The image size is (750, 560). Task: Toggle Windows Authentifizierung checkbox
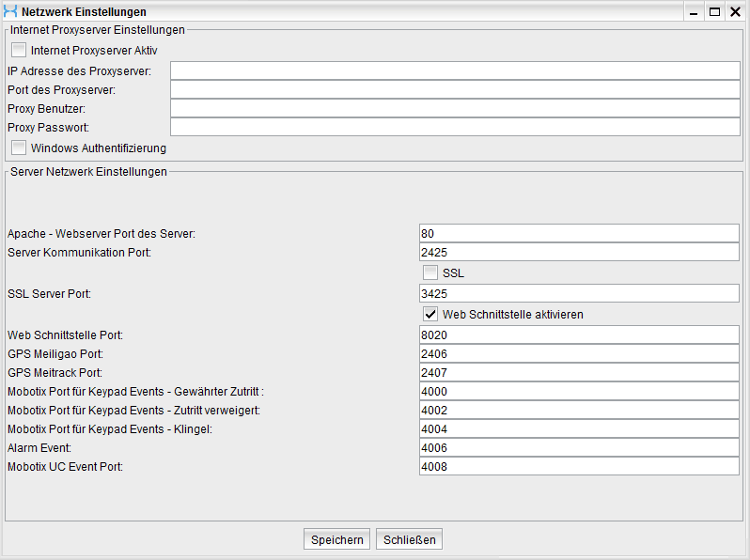coord(19,148)
